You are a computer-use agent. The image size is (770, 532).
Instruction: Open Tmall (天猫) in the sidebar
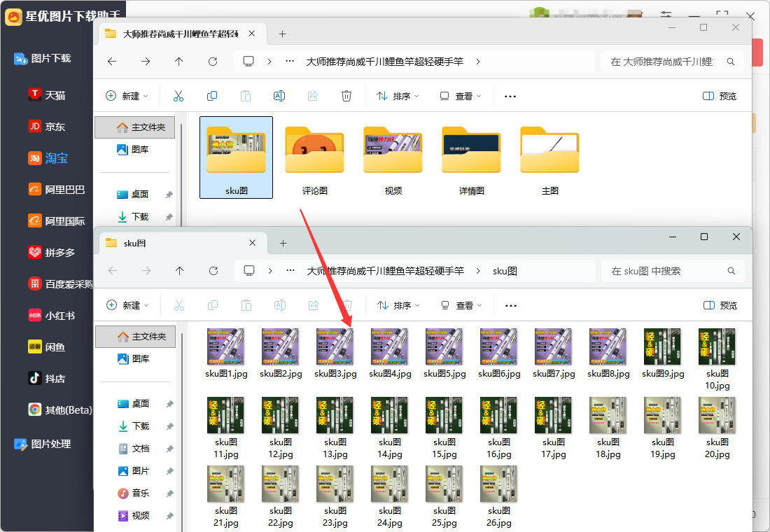47,94
